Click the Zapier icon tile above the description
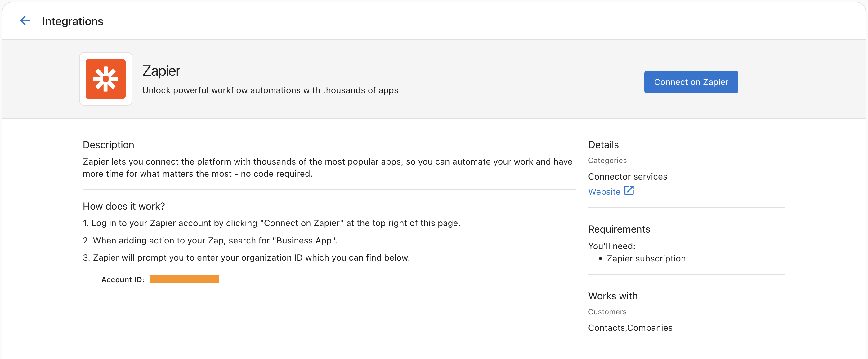The width and height of the screenshot is (868, 359). pyautogui.click(x=105, y=79)
